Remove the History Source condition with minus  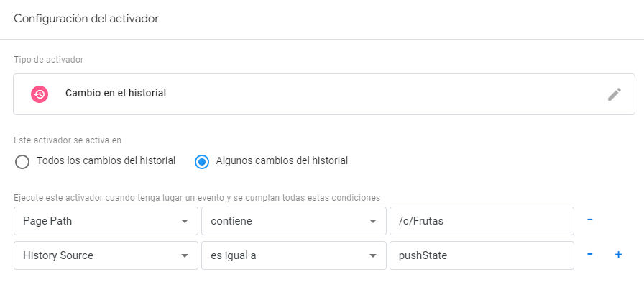pos(590,255)
